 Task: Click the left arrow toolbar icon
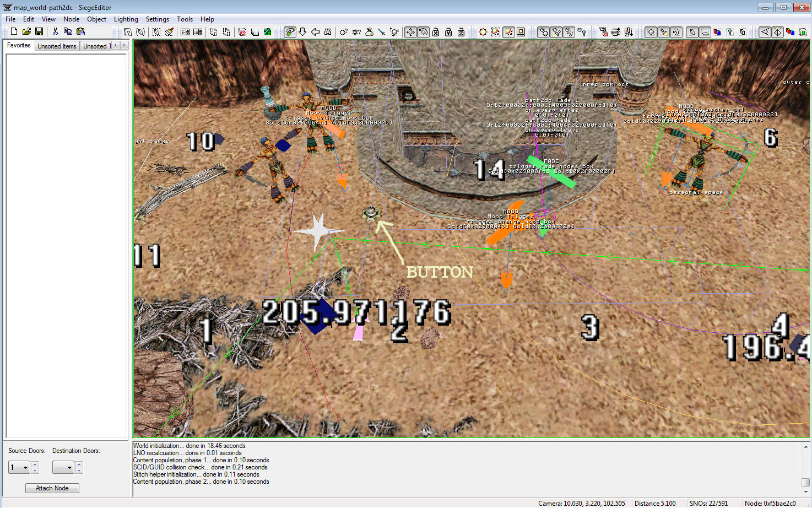click(315, 32)
